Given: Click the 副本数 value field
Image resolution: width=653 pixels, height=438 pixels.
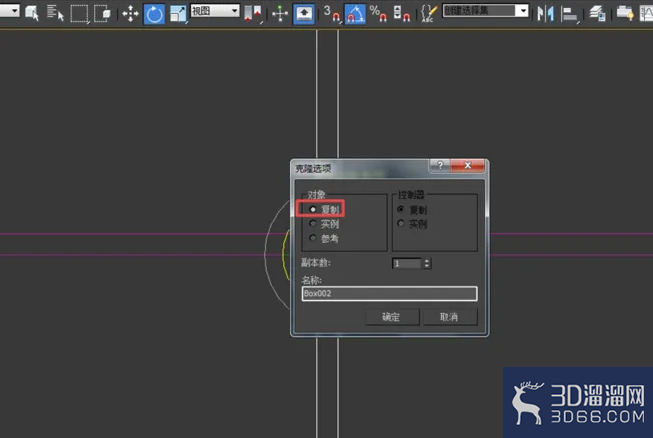Looking at the screenshot, I should pyautogui.click(x=407, y=264).
